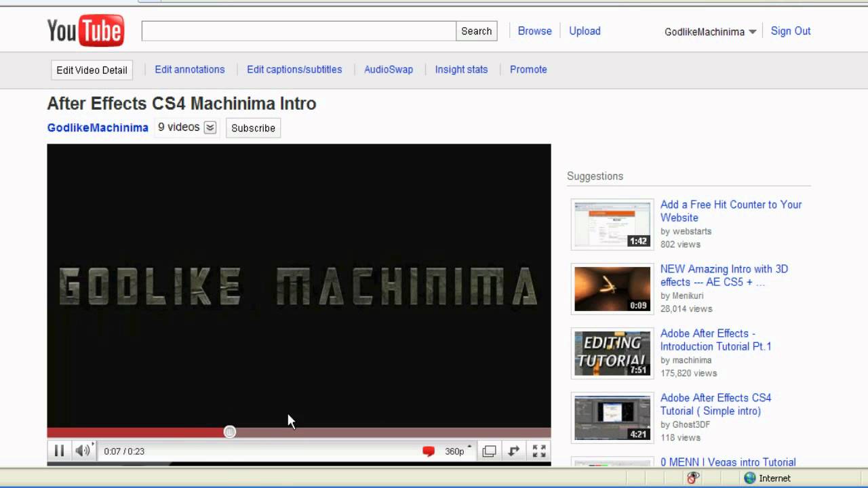Open the GodlikeMachinima account dropdown
868x488 pixels.
tap(710, 32)
